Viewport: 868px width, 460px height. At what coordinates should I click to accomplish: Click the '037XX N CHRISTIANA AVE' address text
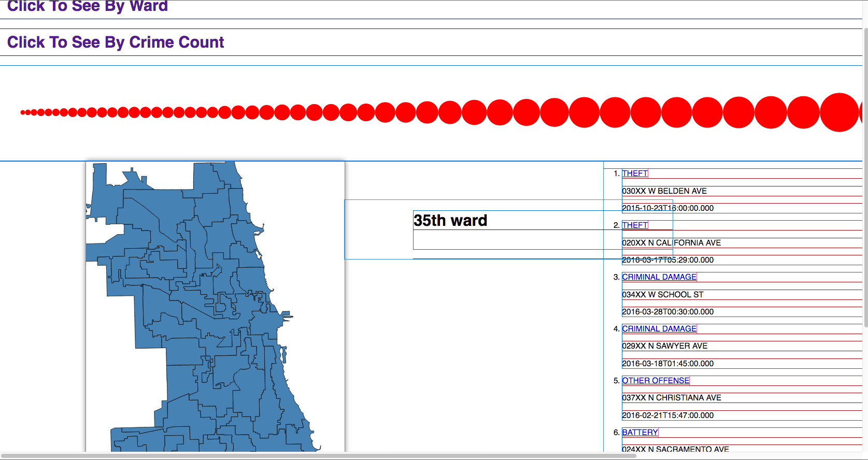[671, 398]
